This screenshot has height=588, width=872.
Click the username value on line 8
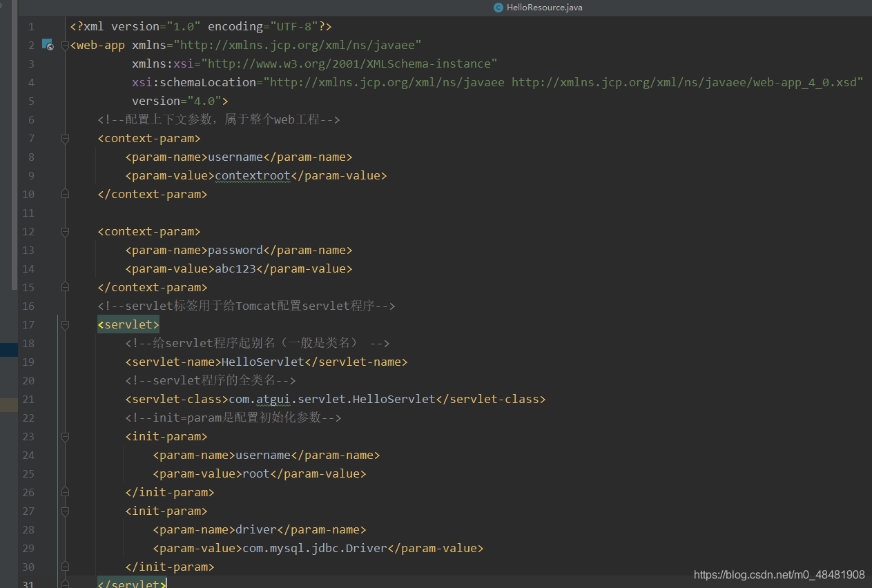pyautogui.click(x=235, y=157)
